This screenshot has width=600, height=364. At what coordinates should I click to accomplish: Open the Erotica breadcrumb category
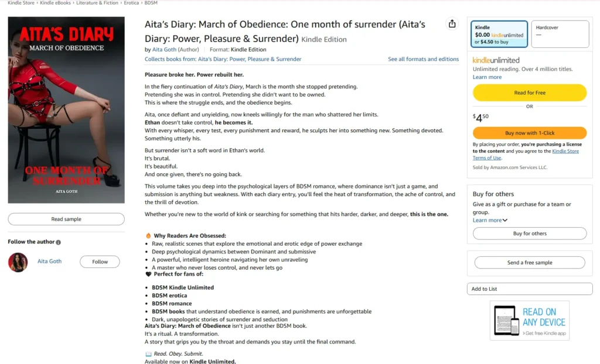(x=131, y=2)
